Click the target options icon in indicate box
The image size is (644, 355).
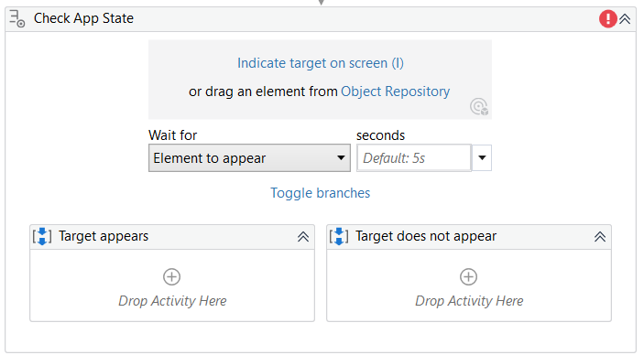coord(479,107)
